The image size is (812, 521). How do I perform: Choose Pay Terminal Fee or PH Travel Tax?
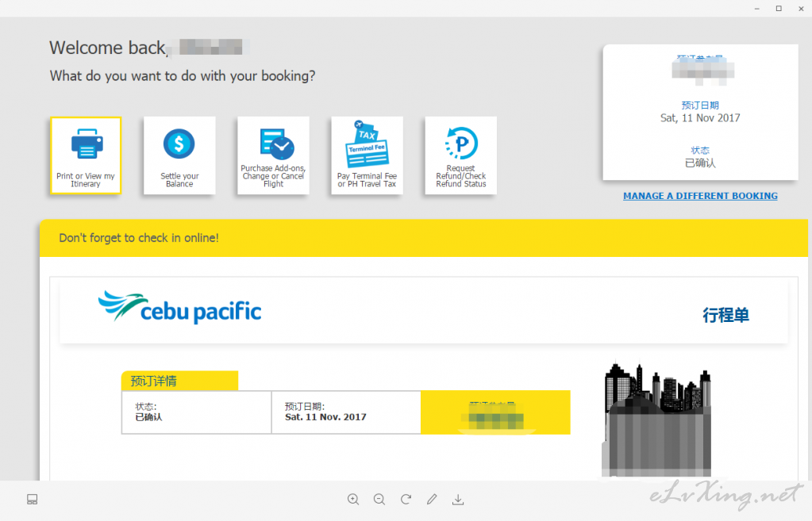(x=367, y=155)
